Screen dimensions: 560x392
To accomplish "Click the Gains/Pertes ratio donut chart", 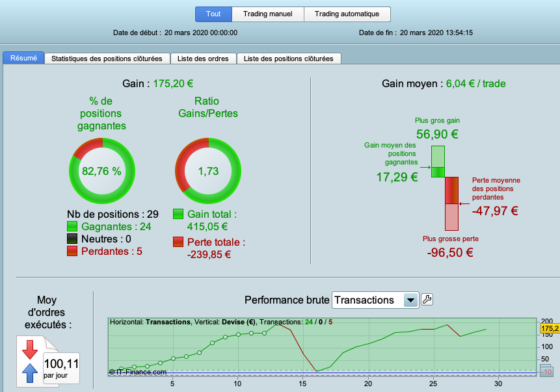I will point(208,171).
